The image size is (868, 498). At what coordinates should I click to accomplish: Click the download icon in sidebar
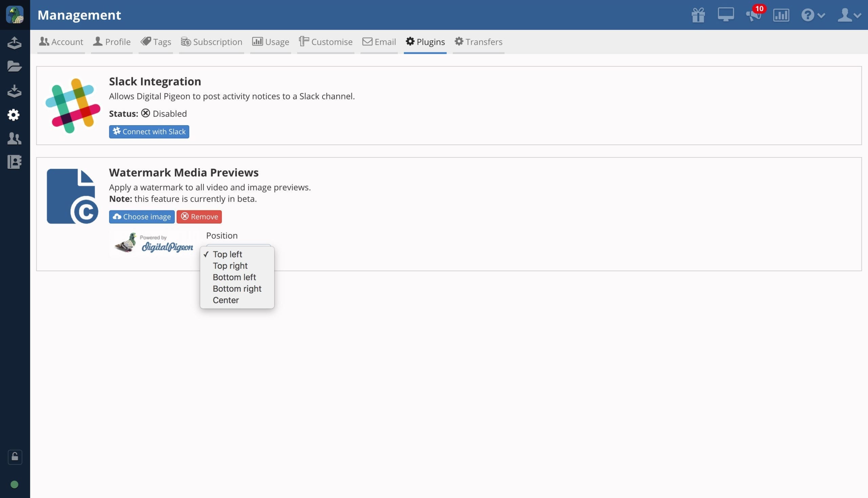click(x=15, y=91)
